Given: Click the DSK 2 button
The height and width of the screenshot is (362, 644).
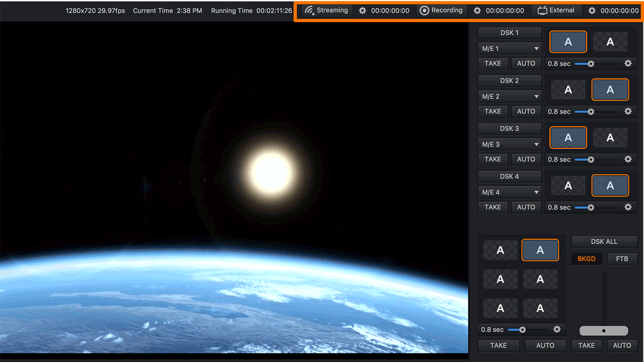Looking at the screenshot, I should tap(510, 80).
